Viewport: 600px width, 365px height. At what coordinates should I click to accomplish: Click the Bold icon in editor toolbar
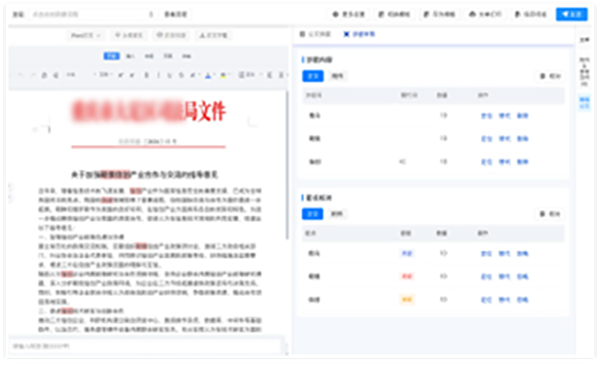click(x=146, y=75)
